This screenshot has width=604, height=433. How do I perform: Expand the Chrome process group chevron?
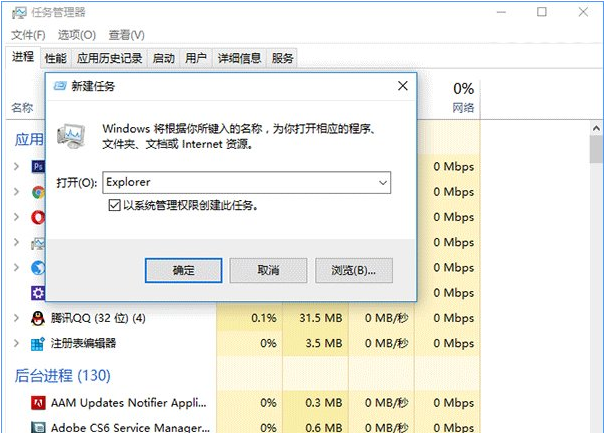[x=16, y=191]
